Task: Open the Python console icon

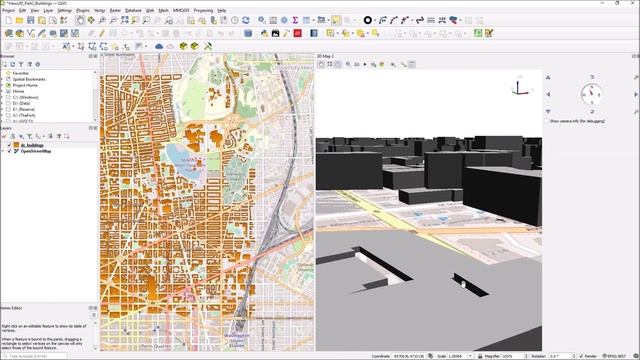Action: click(264, 33)
